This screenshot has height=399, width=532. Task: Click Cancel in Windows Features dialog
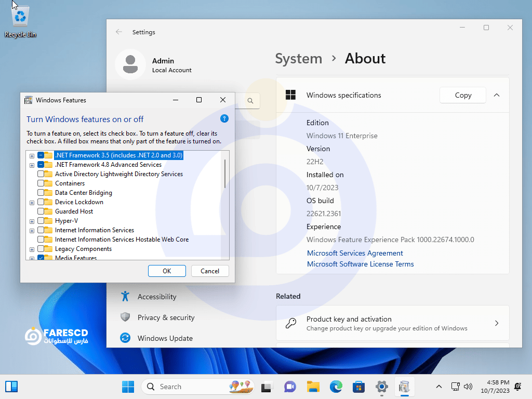tap(210, 271)
